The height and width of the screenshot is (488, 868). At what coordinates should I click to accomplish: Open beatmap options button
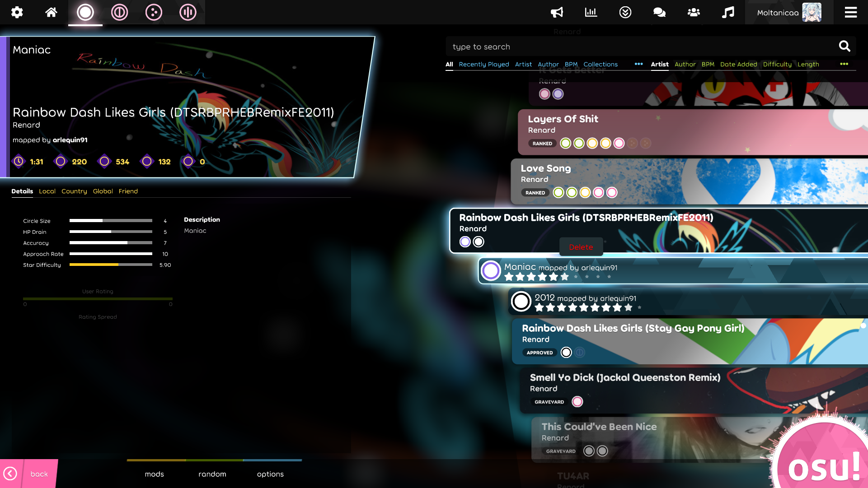coord(270,474)
